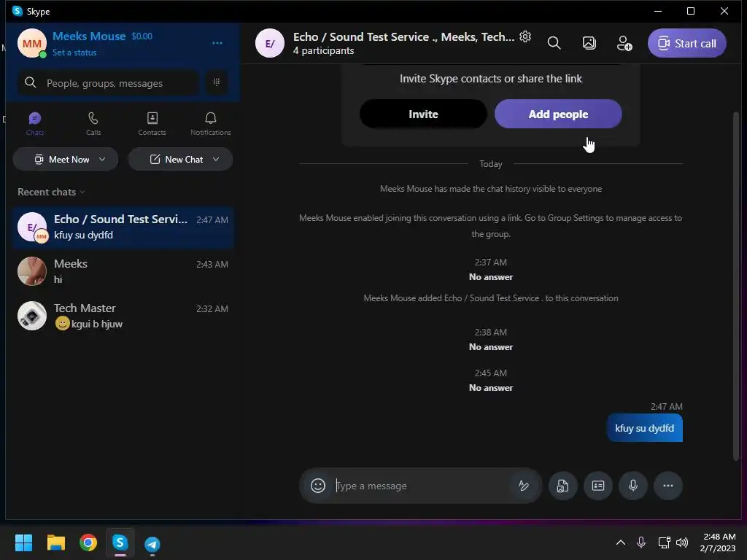Click the Invite button
The image size is (747, 560).
[x=423, y=114]
